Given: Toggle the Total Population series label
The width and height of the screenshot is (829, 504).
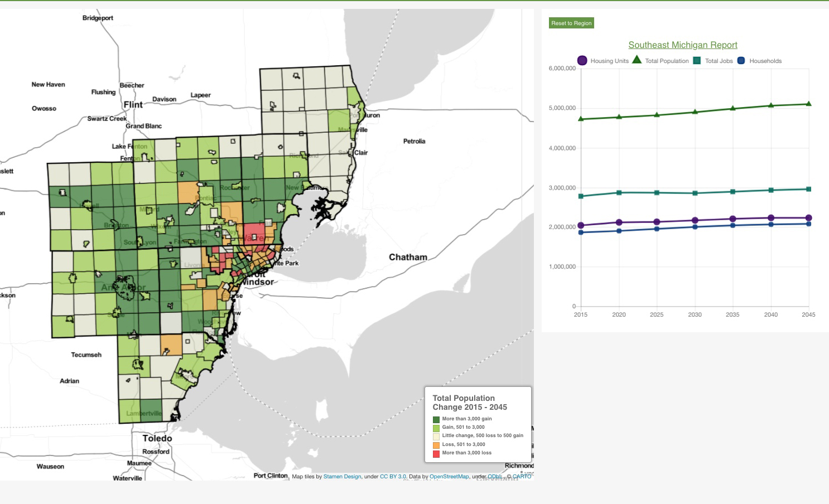Looking at the screenshot, I should pyautogui.click(x=667, y=61).
